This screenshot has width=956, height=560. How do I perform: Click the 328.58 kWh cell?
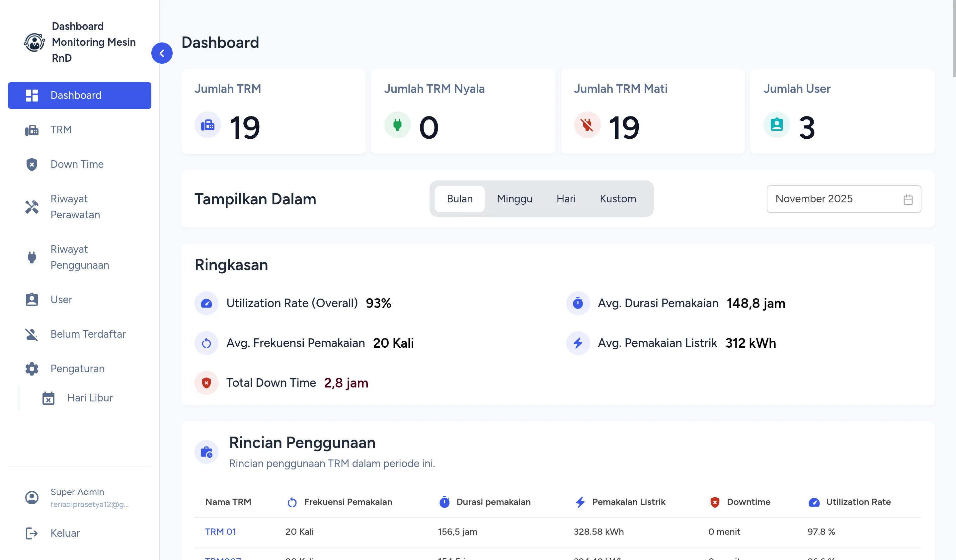[598, 531]
